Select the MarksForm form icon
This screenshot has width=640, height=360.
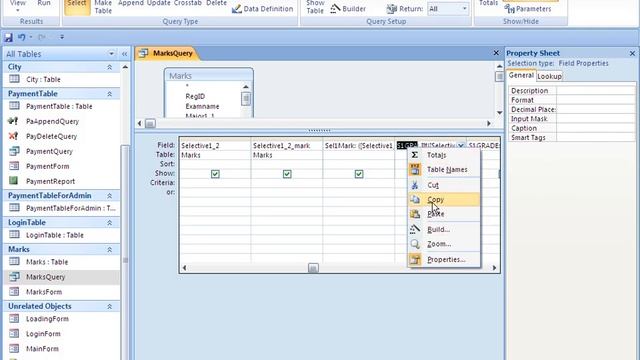(14, 291)
